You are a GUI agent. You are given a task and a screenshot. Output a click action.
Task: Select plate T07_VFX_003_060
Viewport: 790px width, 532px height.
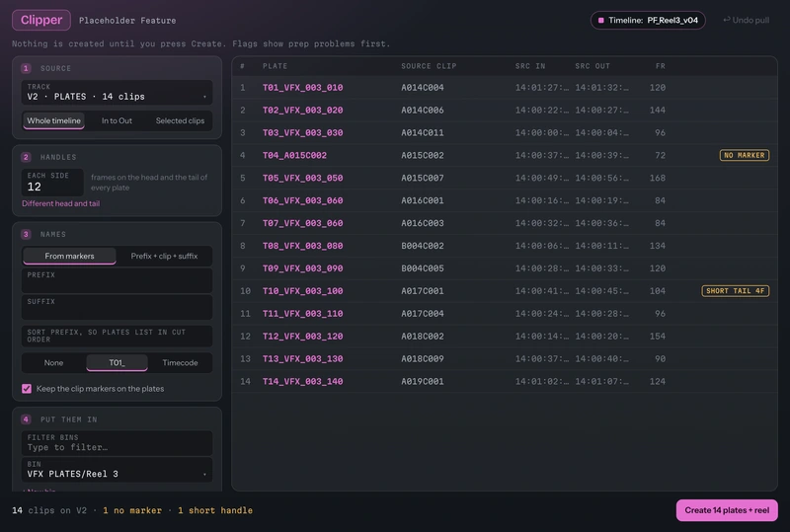[302, 223]
